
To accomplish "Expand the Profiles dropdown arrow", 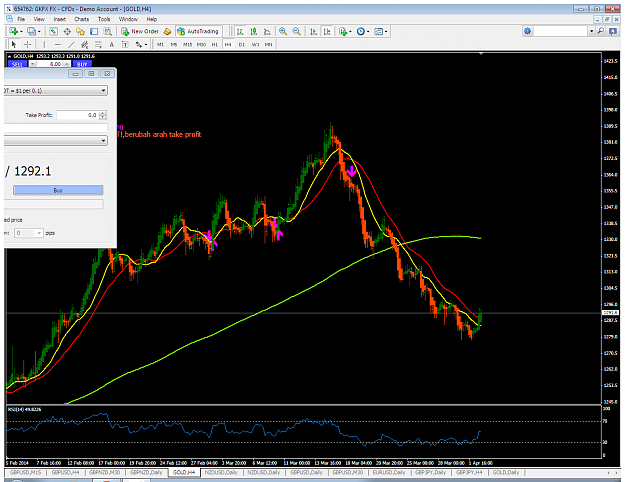I will [x=39, y=31].
